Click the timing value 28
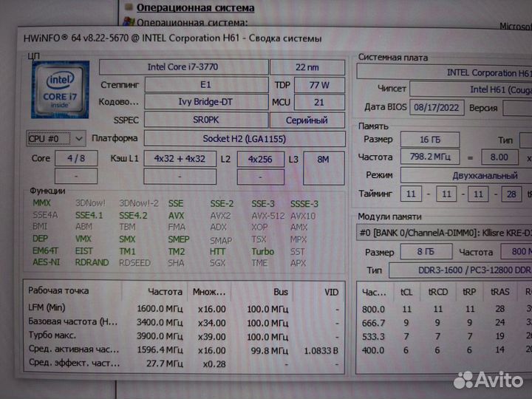Image resolution: width=532 pixels, height=399 pixels. tap(511, 194)
